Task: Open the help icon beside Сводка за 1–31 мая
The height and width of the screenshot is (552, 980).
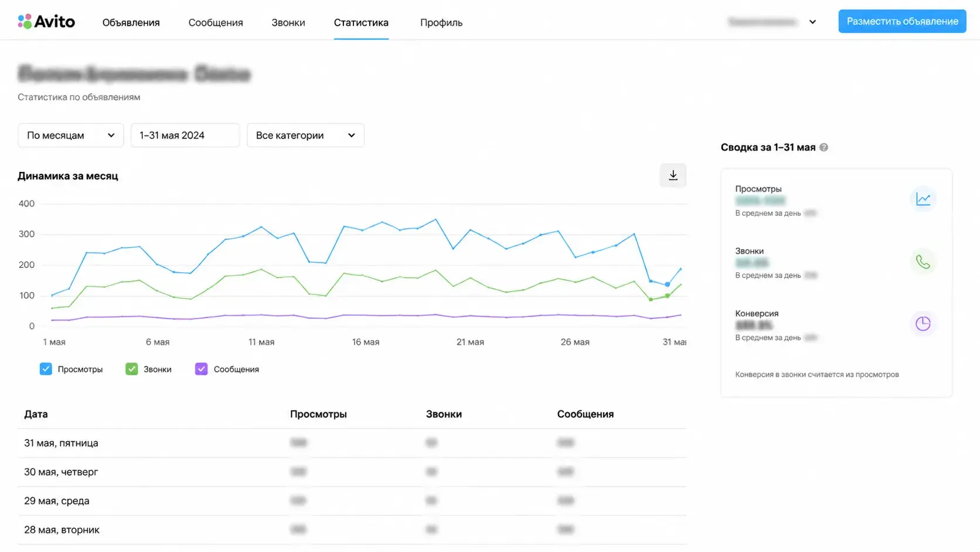Action: [824, 147]
